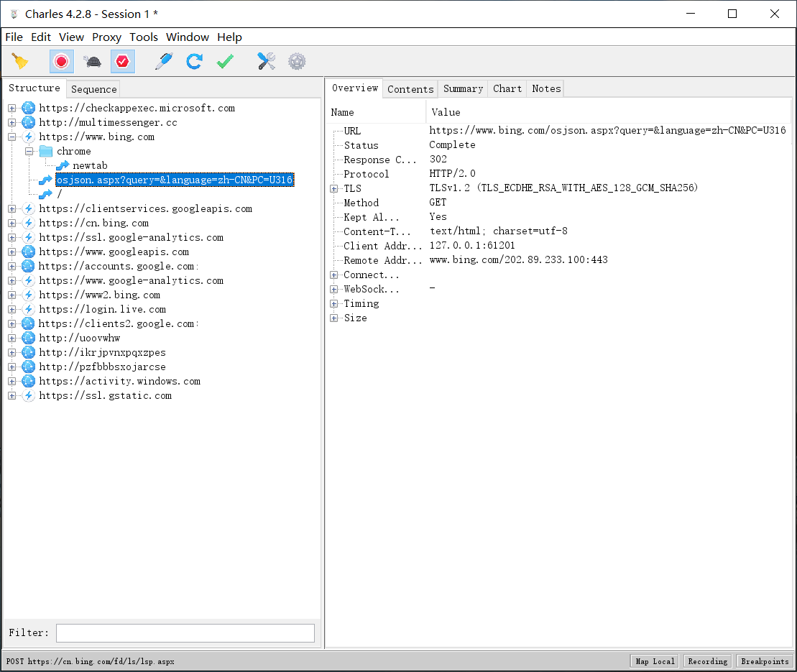Click the Filter text input field
Image resolution: width=797 pixels, height=672 pixels.
pos(185,633)
